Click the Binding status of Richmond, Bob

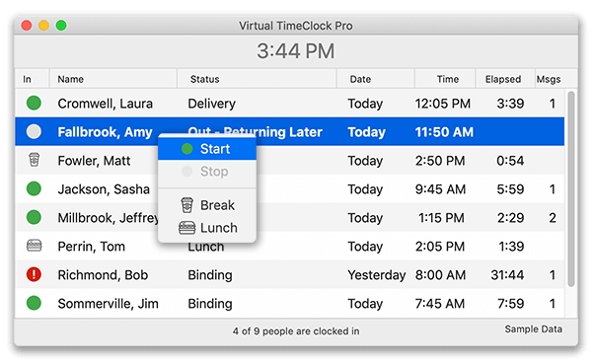pos(210,275)
